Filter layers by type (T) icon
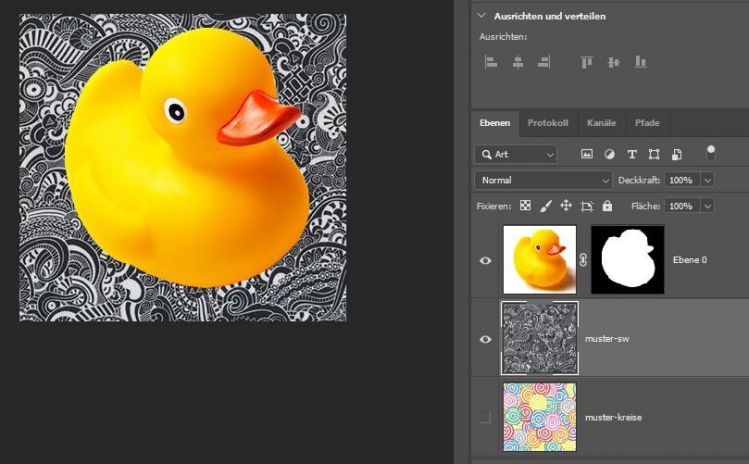This screenshot has width=749, height=464. pos(631,154)
